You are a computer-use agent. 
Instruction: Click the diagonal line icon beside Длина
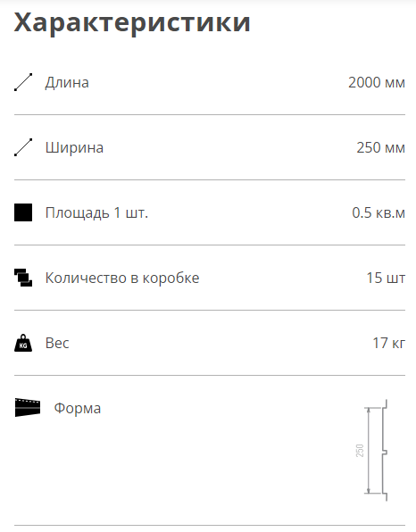23,82
